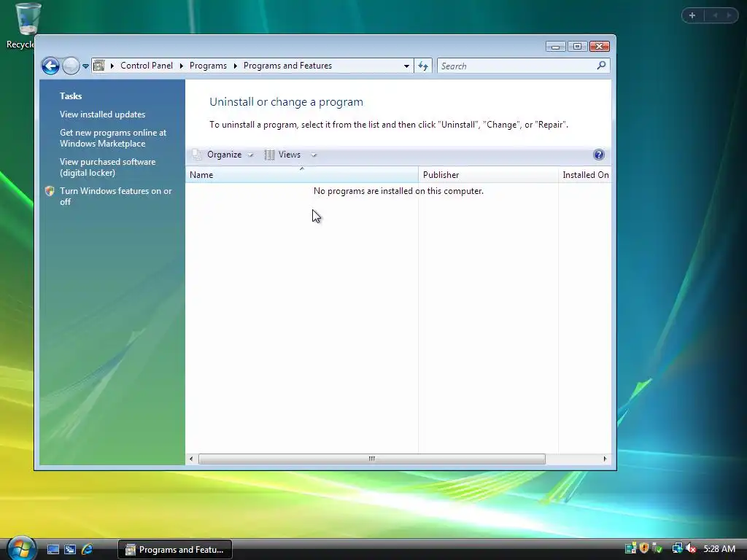747x560 pixels.
Task: Click the scroll right arrow
Action: [605, 459]
